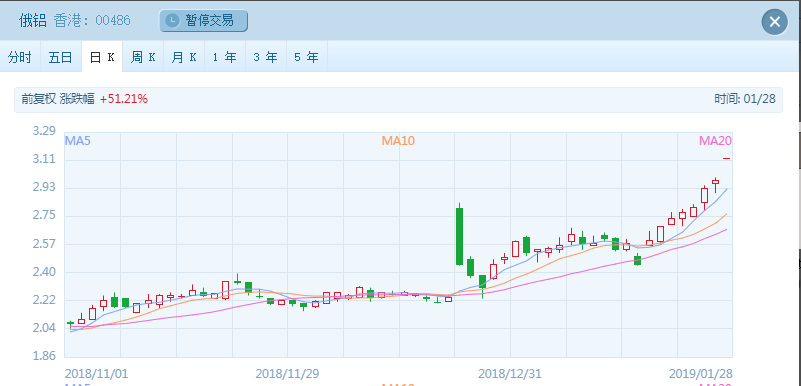Click the +51.21% change value
Image resolution: width=801 pixels, height=386 pixels.
[124, 99]
